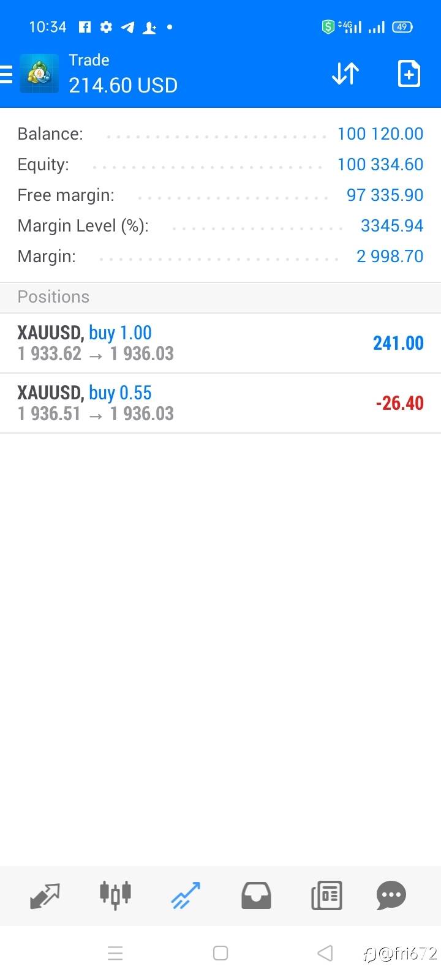The image size is (441, 980).
Task: Select the Trade tab icon
Action: pos(186,896)
